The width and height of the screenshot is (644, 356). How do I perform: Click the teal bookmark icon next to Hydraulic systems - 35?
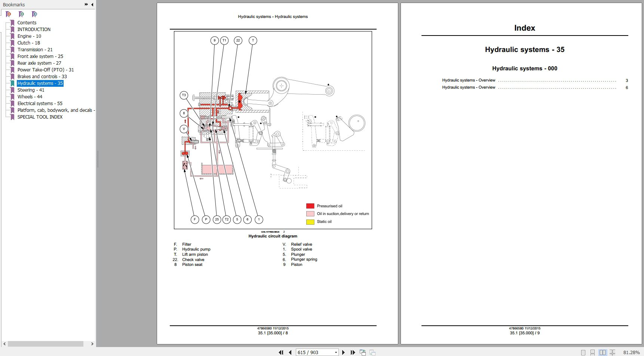pyautogui.click(x=12, y=83)
